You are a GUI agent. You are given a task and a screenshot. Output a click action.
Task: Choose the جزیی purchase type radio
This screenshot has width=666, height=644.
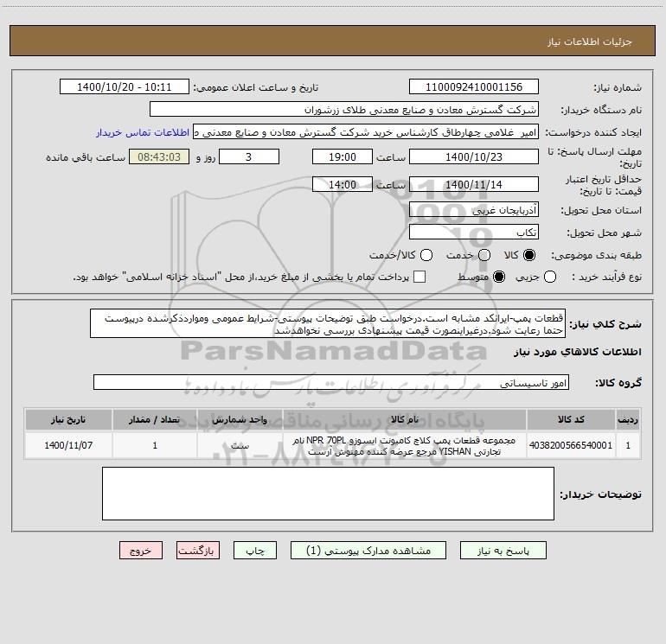550,277
